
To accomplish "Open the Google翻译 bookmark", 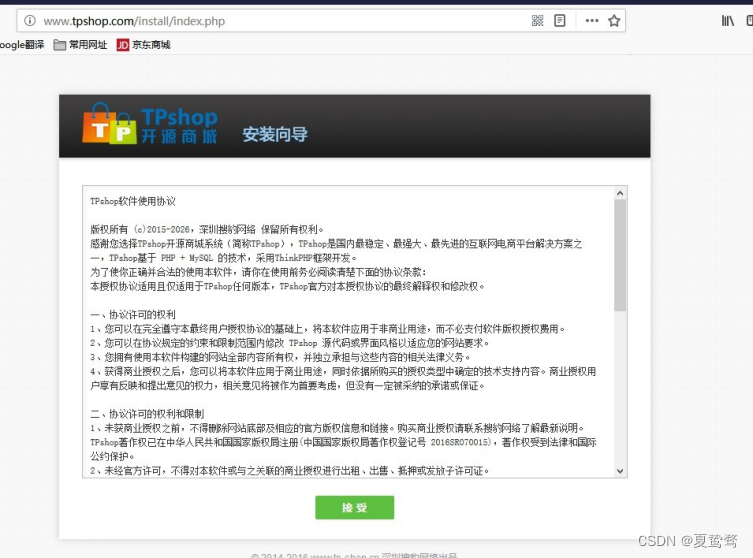I will pyautogui.click(x=22, y=45).
